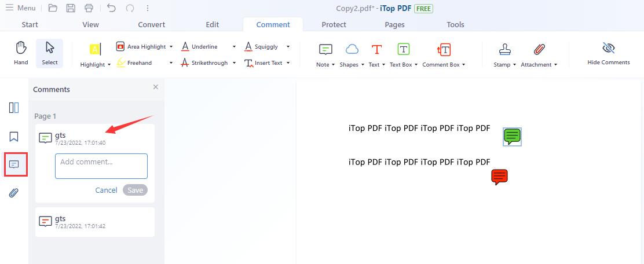Viewport: 644px width, 264px height.
Task: Open the Shapes dropdown menu
Action: (x=363, y=65)
